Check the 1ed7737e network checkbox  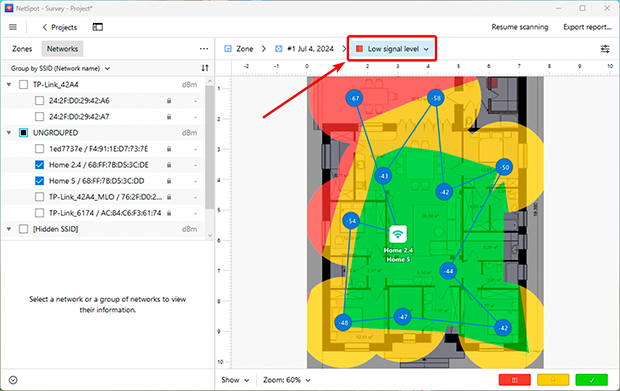pos(39,149)
